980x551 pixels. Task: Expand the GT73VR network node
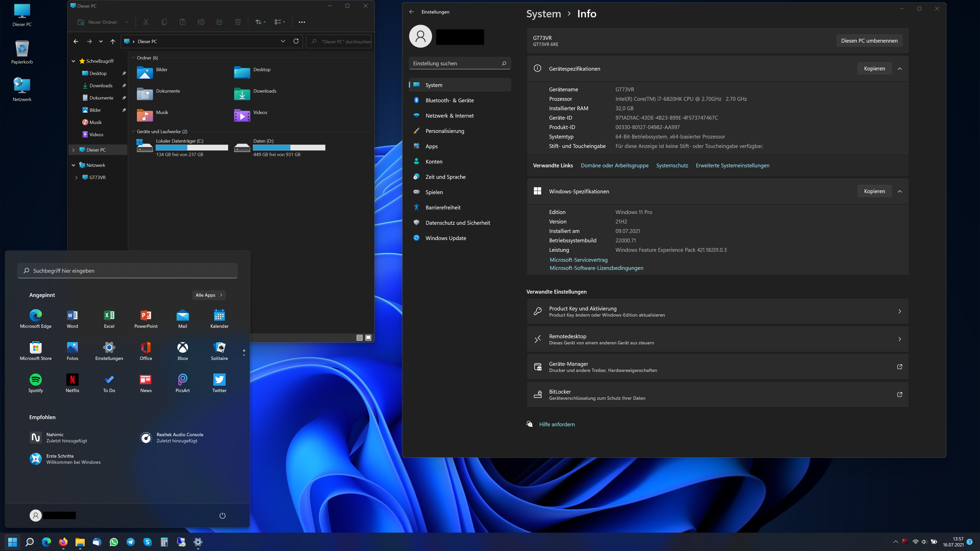[x=77, y=178]
